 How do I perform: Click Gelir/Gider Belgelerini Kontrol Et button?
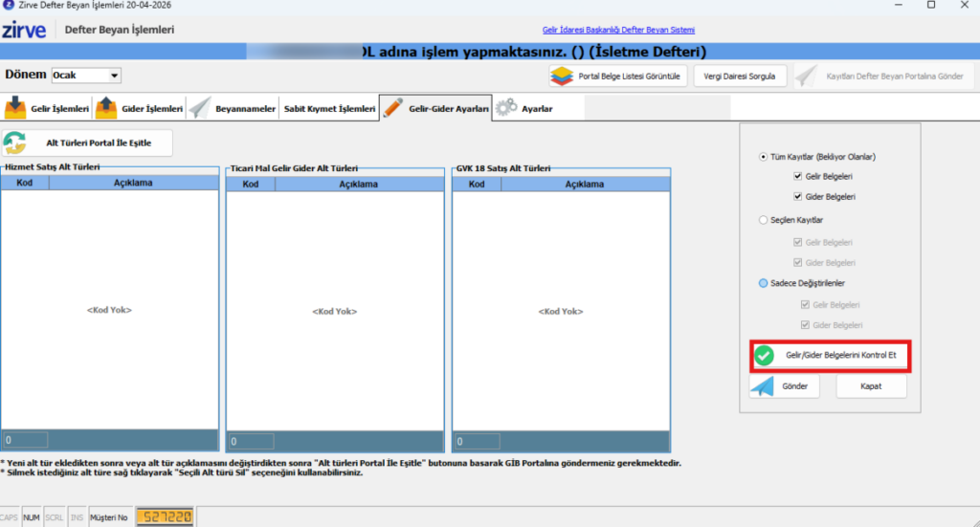pyautogui.click(x=830, y=355)
